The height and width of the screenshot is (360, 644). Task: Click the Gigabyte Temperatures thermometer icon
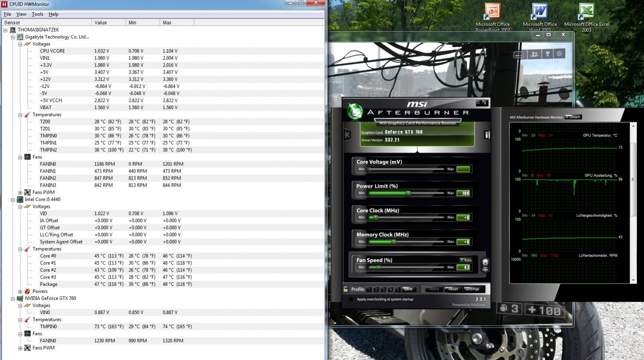point(28,115)
